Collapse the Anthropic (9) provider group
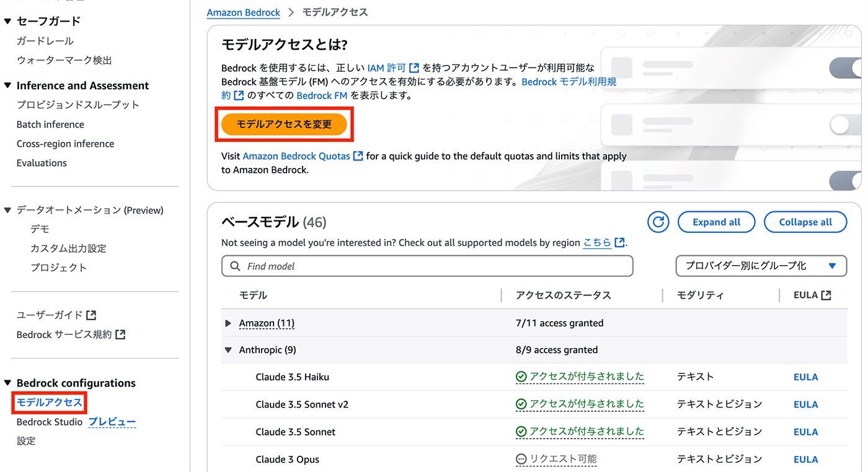Image resolution: width=868 pixels, height=472 pixels. point(228,350)
